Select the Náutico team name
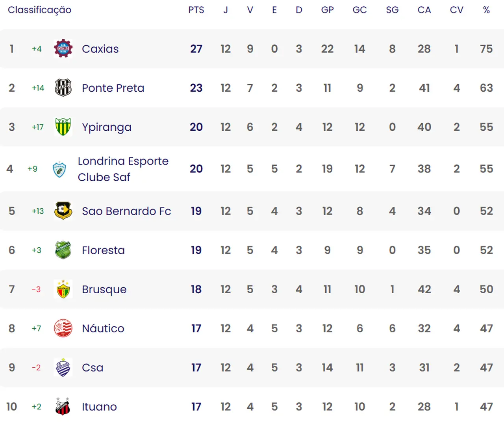504x422 pixels. [103, 328]
